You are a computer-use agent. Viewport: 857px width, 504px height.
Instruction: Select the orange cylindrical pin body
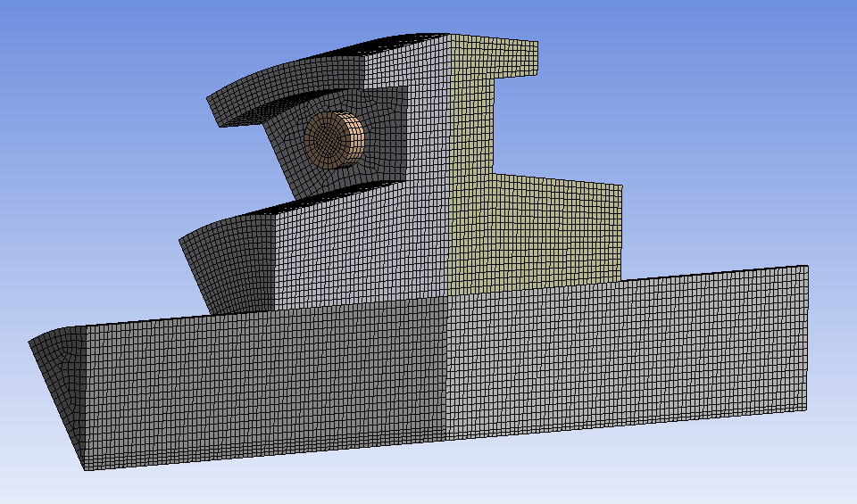tap(333, 140)
